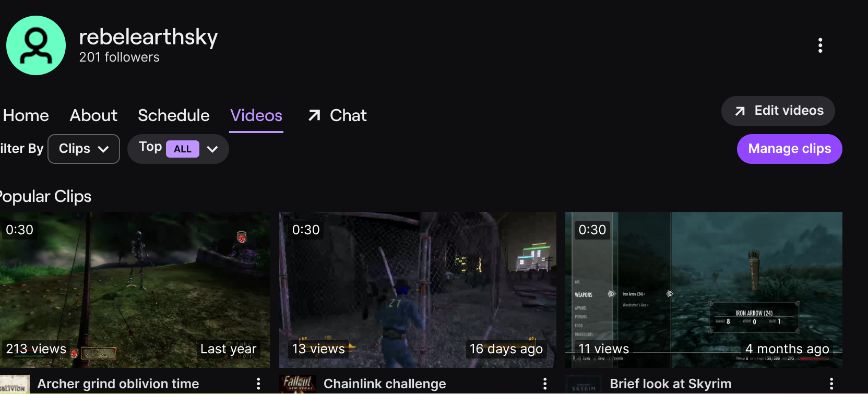Screen dimensions: 868x394
Task: Open options for Archer grind oblivion time clip
Action: tap(258, 384)
